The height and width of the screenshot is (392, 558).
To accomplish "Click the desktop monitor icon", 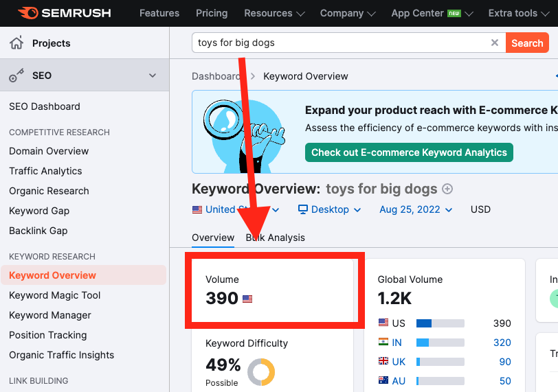I will [303, 209].
